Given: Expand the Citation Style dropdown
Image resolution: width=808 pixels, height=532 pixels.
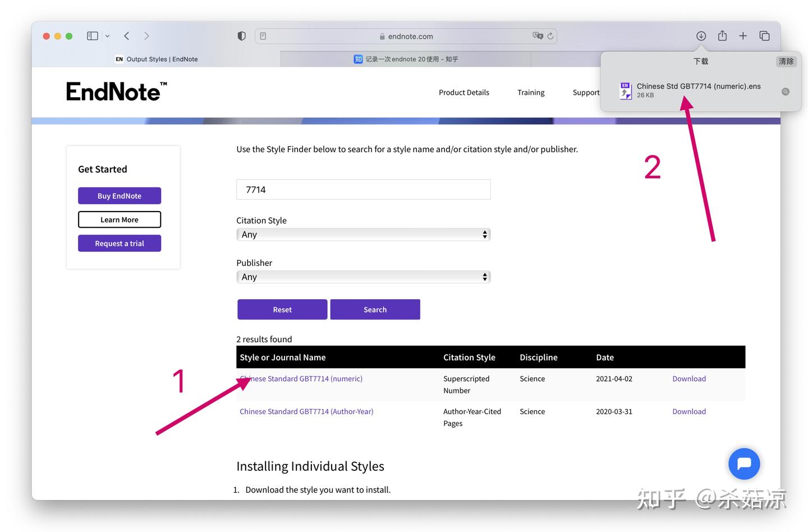Looking at the screenshot, I should [x=363, y=235].
